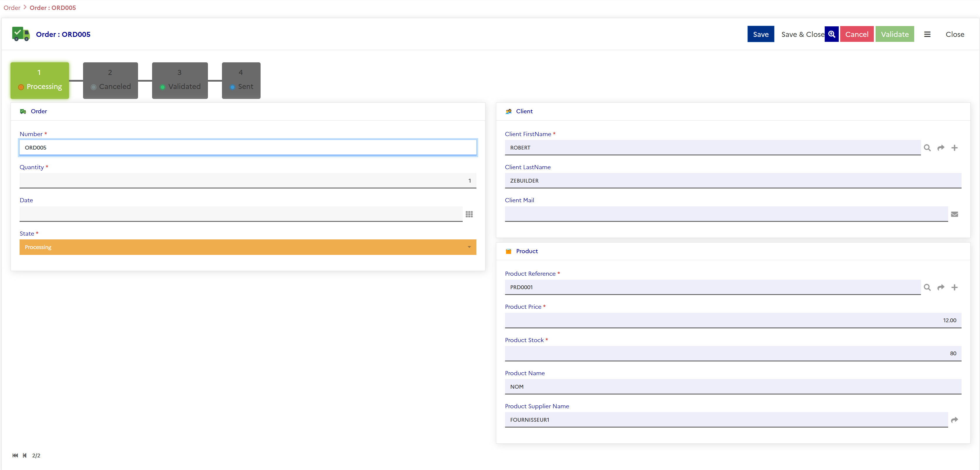Click the Product Name field NOM
The width and height of the screenshot is (980, 470).
coord(733,387)
